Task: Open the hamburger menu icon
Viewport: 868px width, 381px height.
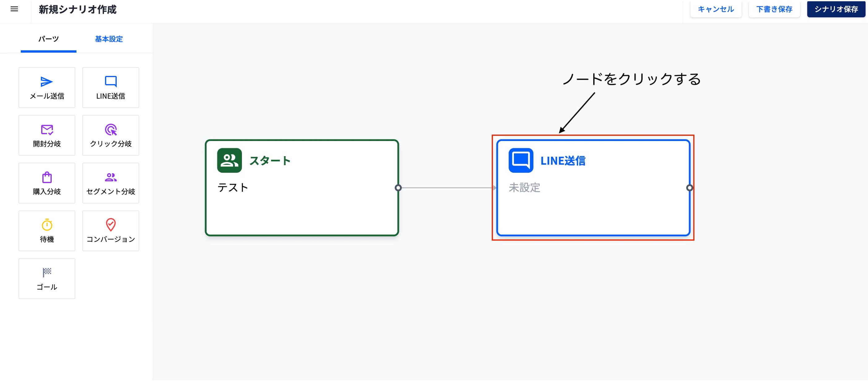Action: pos(14,9)
